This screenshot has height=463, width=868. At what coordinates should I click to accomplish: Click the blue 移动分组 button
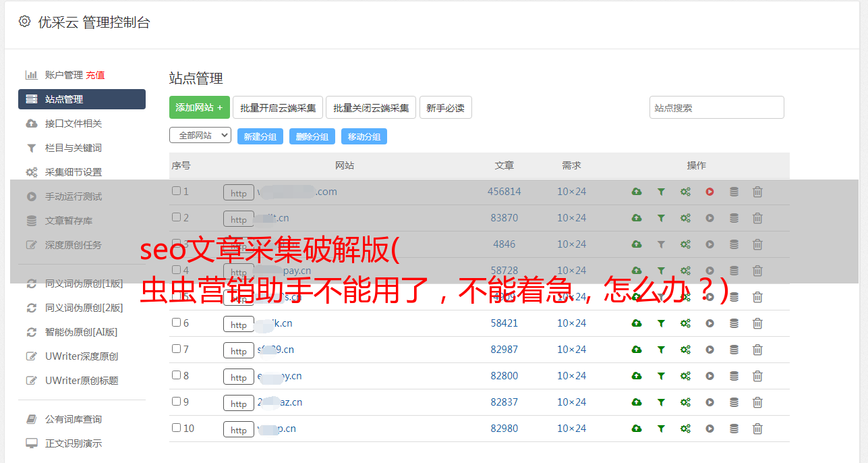(364, 136)
